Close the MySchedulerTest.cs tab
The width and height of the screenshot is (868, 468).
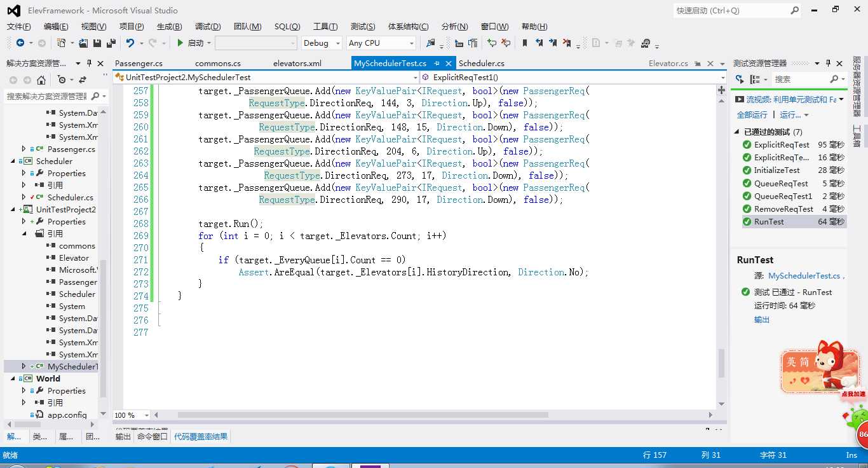pyautogui.click(x=449, y=64)
